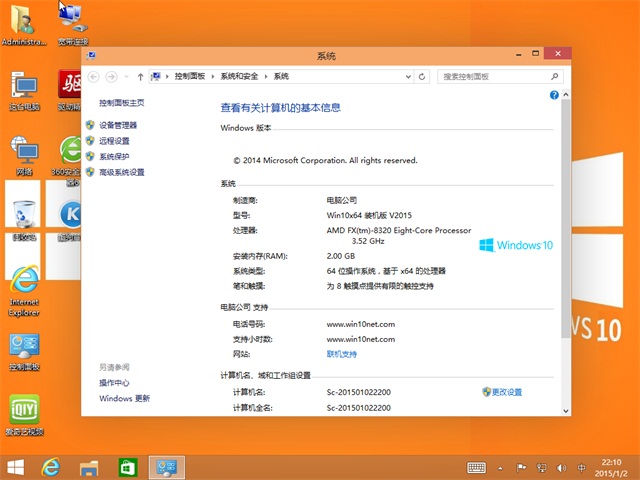The image size is (640, 480).
Task: Select 控制面板 in breadcrumb path
Action: click(189, 76)
